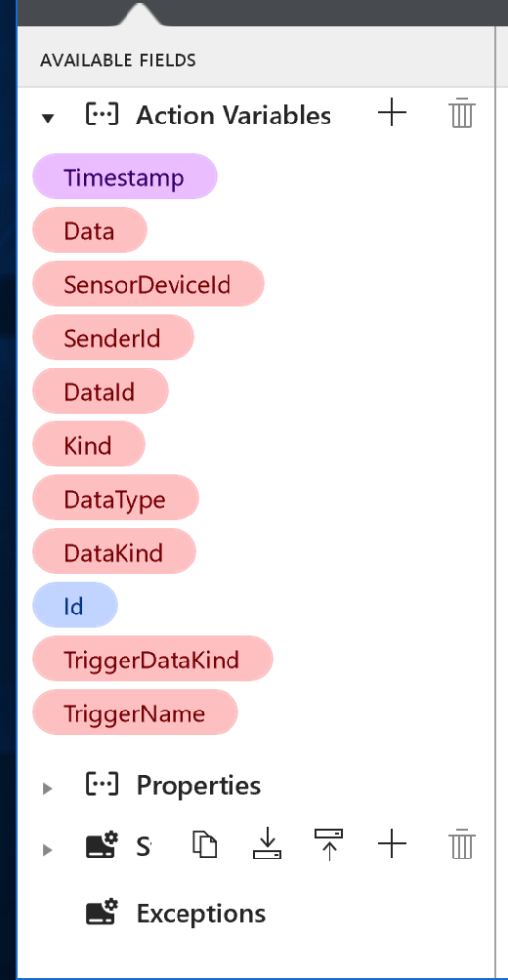508x980 pixels.
Task: Click the copy icon in the settings row
Action: point(205,845)
